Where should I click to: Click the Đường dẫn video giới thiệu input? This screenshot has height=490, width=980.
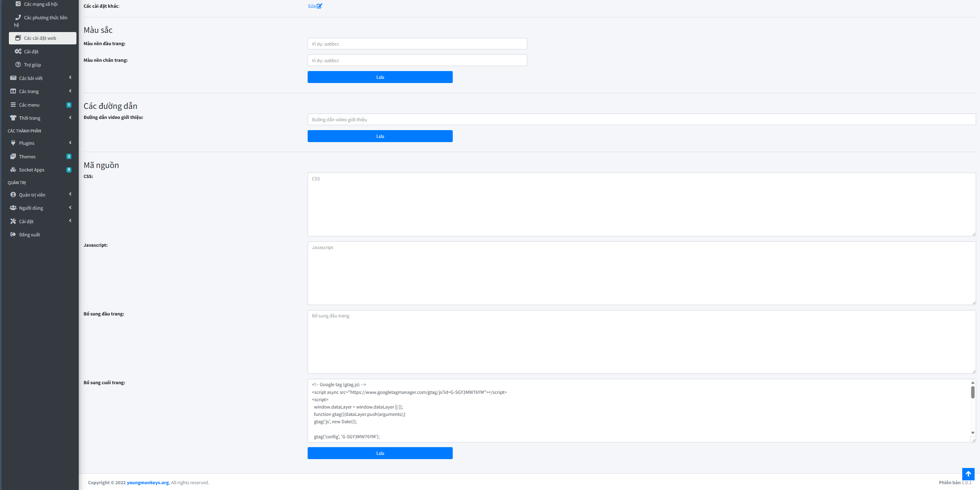click(x=641, y=120)
